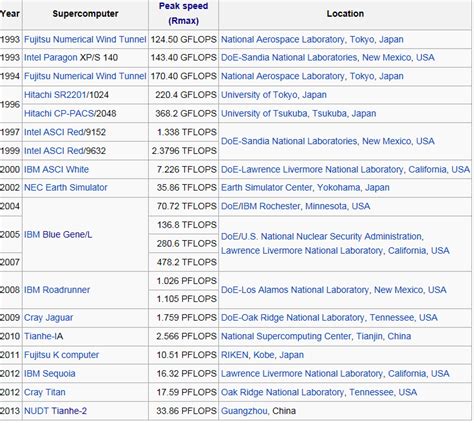Select the 35.86 TFLOPS cell
474x423 pixels.
point(184,188)
